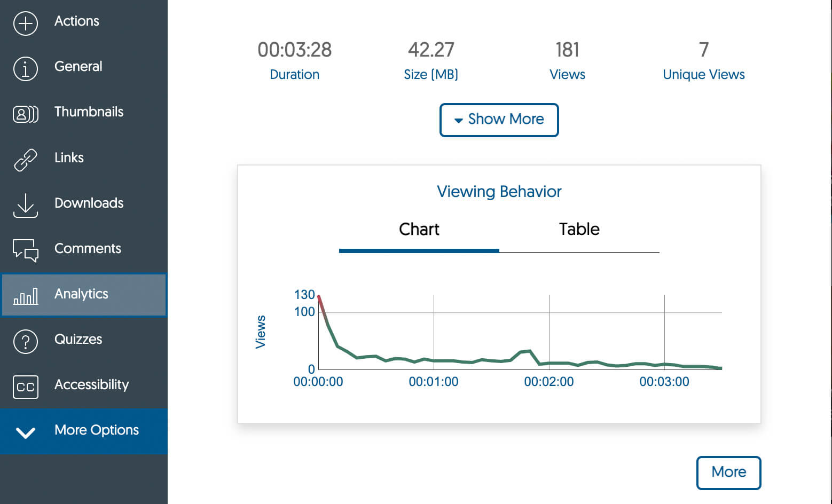Click the Comments speech bubble icon
This screenshot has width=832, height=504.
(25, 250)
